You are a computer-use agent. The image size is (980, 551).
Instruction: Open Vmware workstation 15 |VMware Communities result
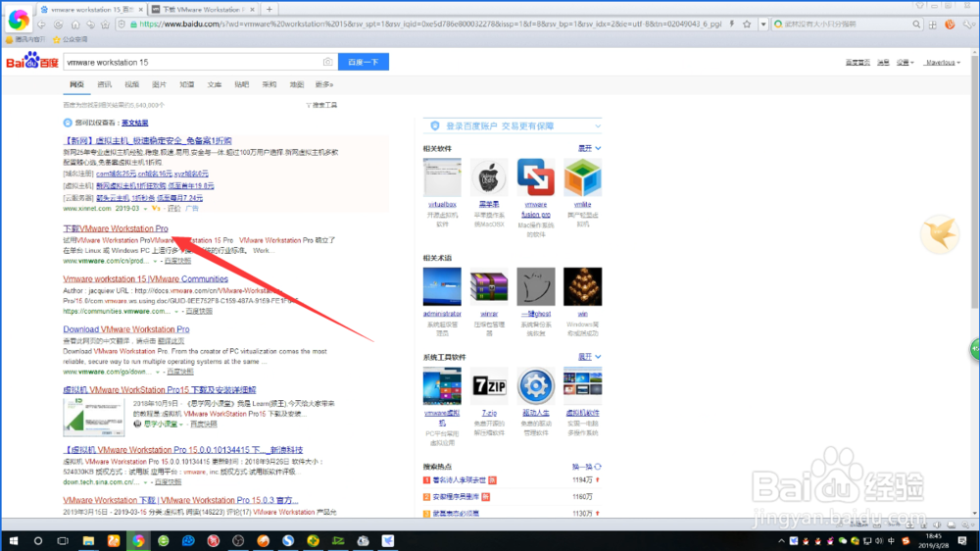pos(146,279)
